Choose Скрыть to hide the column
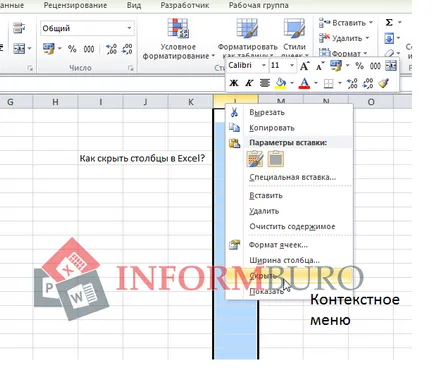Viewport: 434px width, 392px height. pos(289,276)
